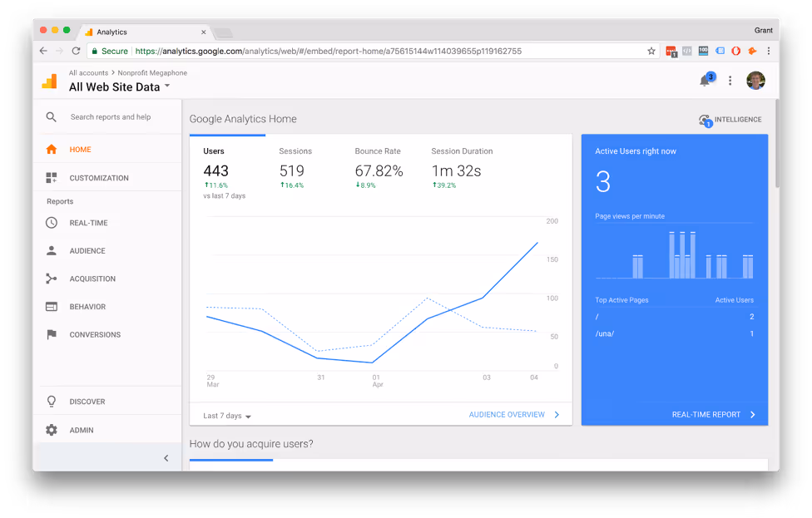Click the '/' top active page row
This screenshot has width=812, height=518.
(674, 317)
